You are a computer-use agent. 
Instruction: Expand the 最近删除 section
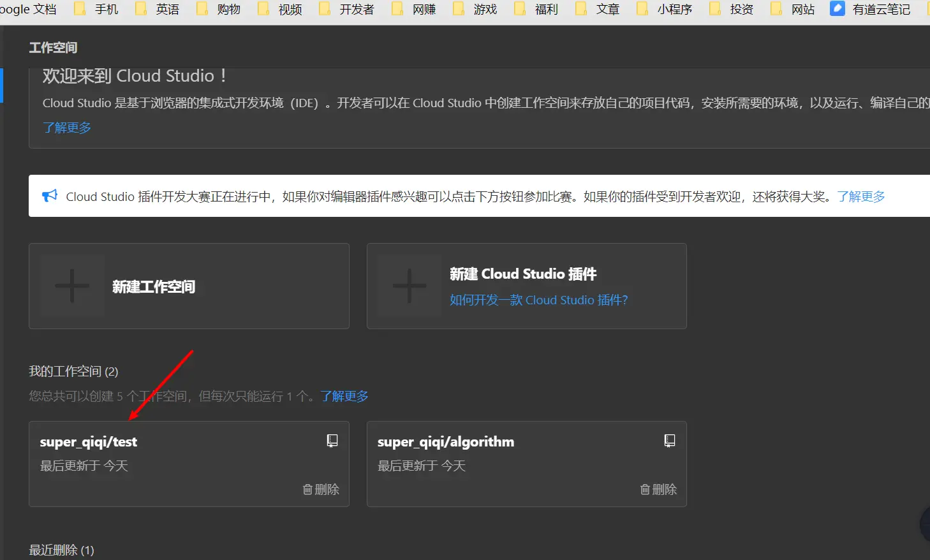coord(61,549)
